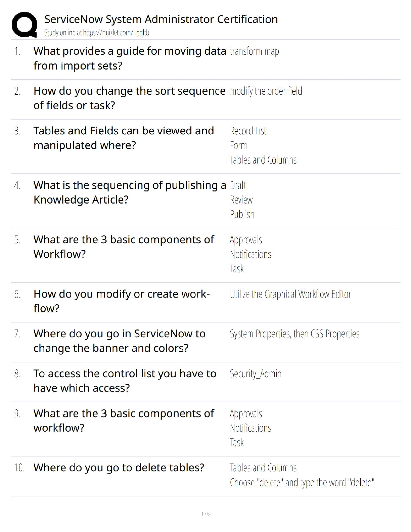Select the 'Security_Admin' answer
This screenshot has width=411, height=532.
point(256,374)
